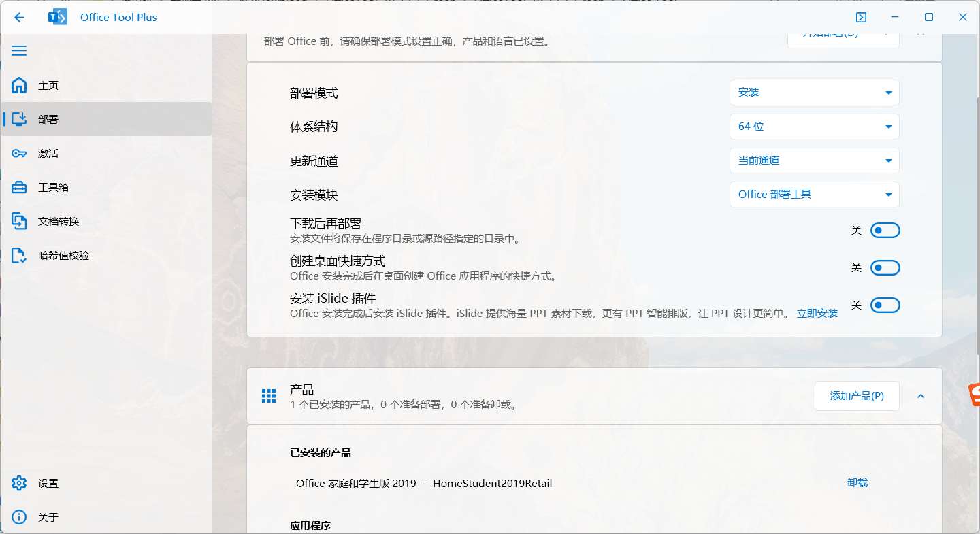Go back using the arrow icon

pyautogui.click(x=19, y=17)
